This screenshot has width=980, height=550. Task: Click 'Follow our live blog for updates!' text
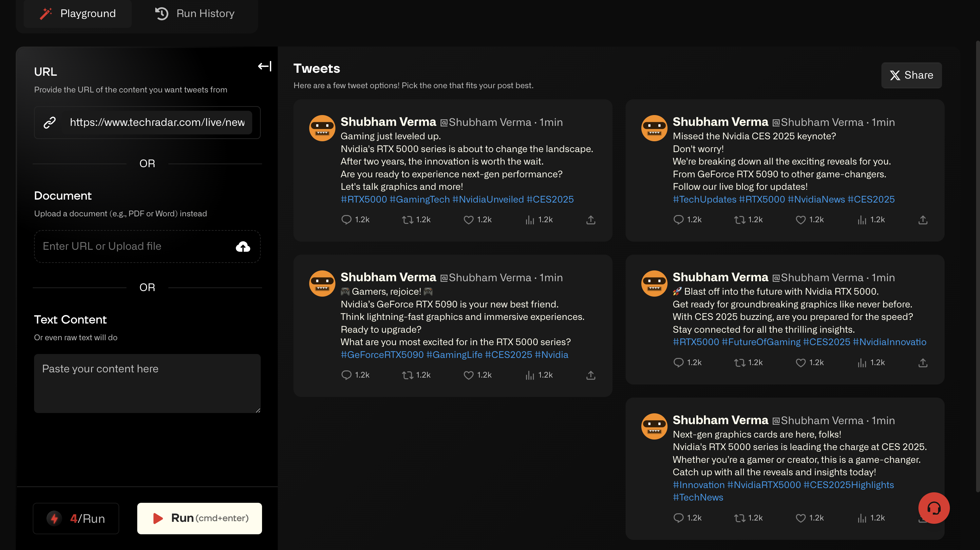pos(740,187)
